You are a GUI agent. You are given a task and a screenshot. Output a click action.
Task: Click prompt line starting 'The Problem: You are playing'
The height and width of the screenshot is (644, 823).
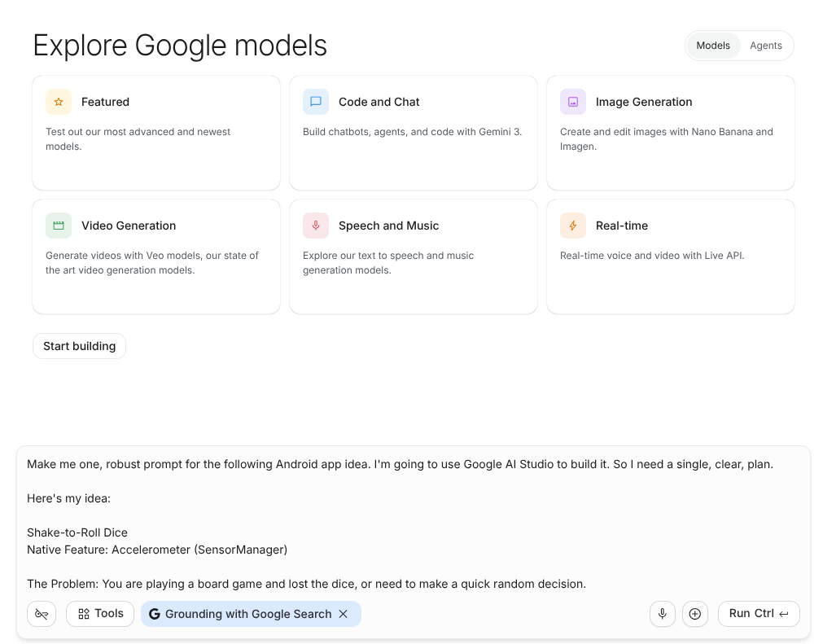(307, 584)
